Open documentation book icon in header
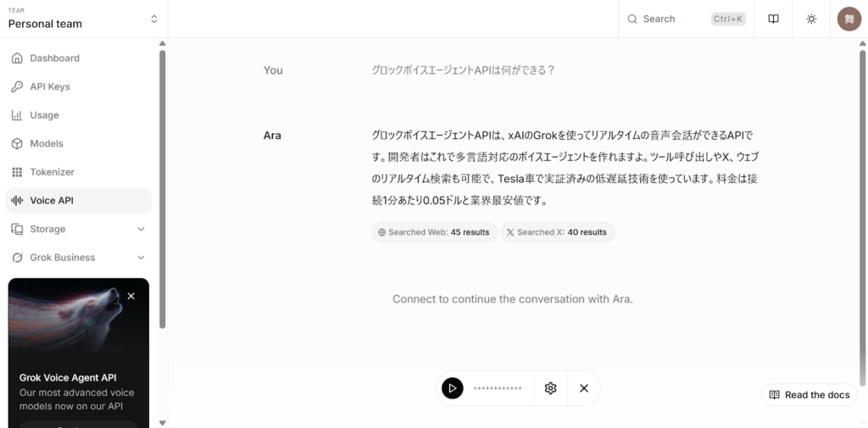The width and height of the screenshot is (868, 428). (773, 19)
